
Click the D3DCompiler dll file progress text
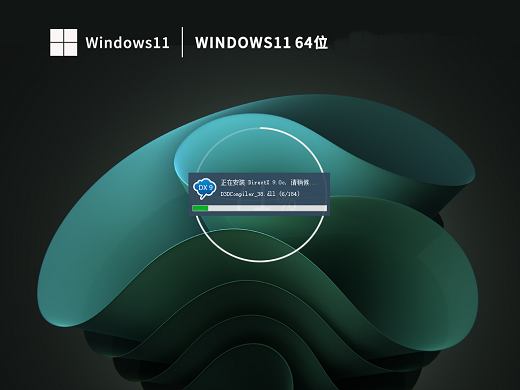[260, 194]
